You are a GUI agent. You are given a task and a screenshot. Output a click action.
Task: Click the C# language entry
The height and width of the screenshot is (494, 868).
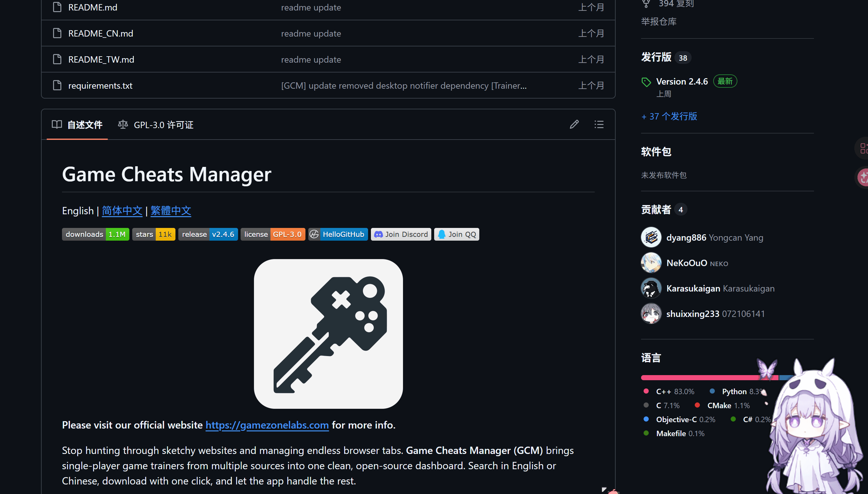coord(751,419)
